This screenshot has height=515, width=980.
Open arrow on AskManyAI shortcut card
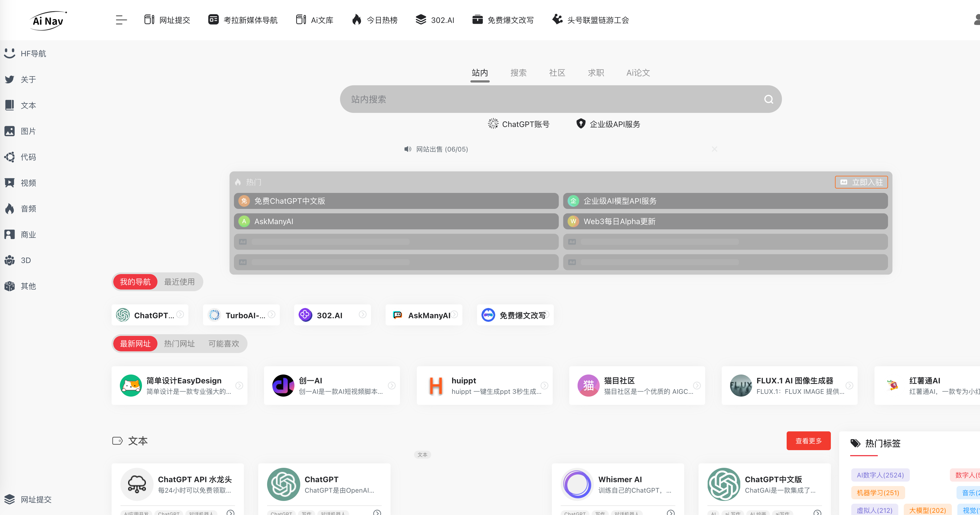click(x=454, y=314)
